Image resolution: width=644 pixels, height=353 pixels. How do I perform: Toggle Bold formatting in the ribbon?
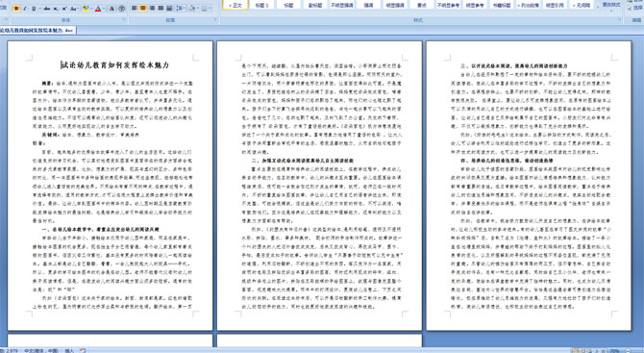pyautogui.click(x=16, y=9)
